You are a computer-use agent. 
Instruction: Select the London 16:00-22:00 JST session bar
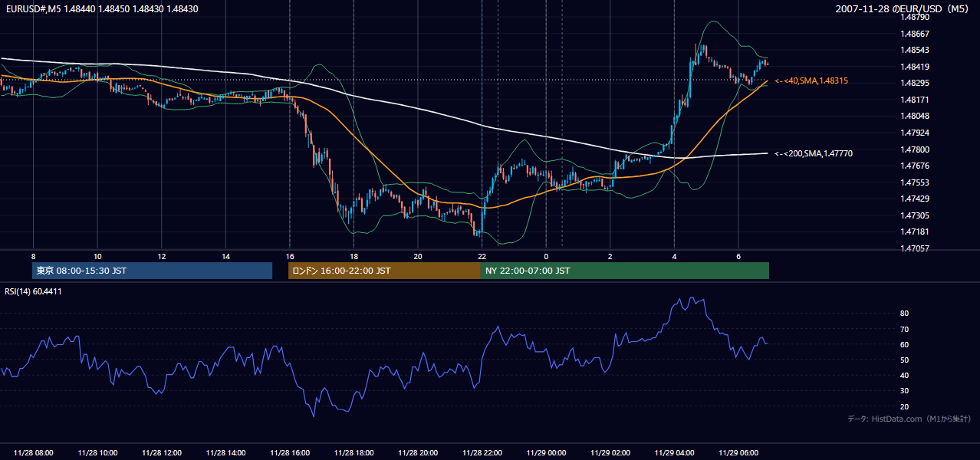385,271
